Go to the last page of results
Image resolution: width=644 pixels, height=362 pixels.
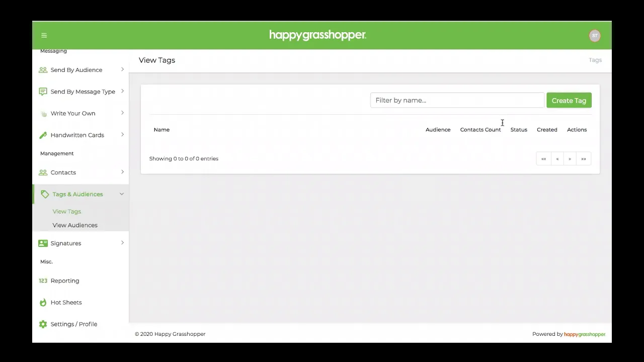pyautogui.click(x=583, y=159)
